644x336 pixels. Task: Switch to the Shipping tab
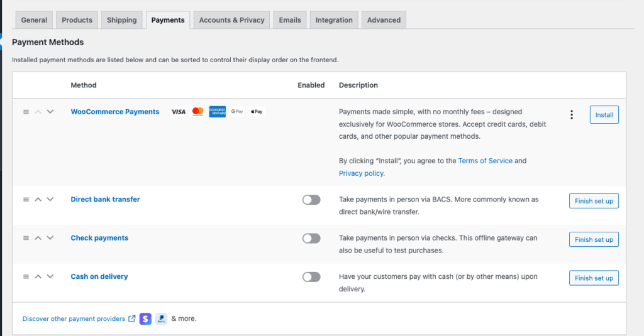pyautogui.click(x=121, y=20)
